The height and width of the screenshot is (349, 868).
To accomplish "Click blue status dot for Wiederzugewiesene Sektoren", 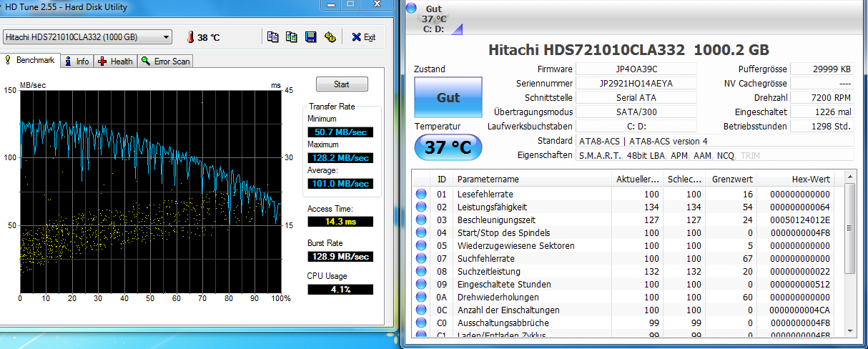I will (x=421, y=245).
